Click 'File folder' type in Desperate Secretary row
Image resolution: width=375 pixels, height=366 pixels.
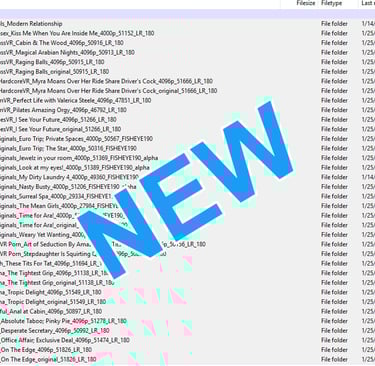pos(334,331)
